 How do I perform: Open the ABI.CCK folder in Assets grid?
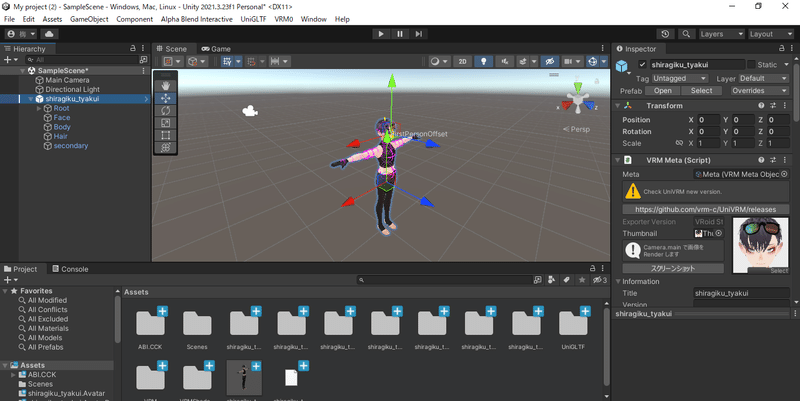(150, 329)
